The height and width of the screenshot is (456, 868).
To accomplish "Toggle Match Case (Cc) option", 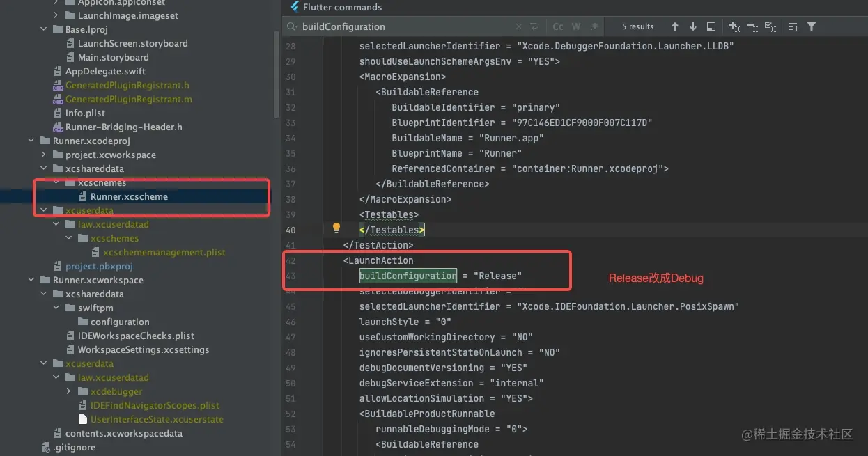I will coord(558,26).
